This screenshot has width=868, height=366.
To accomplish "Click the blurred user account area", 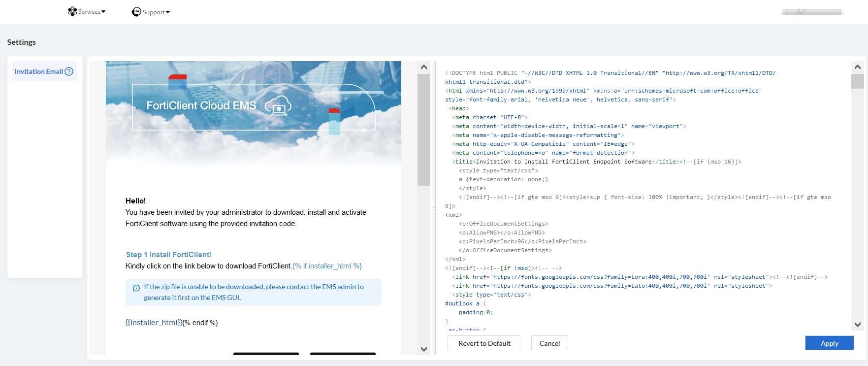I will tap(812, 12).
